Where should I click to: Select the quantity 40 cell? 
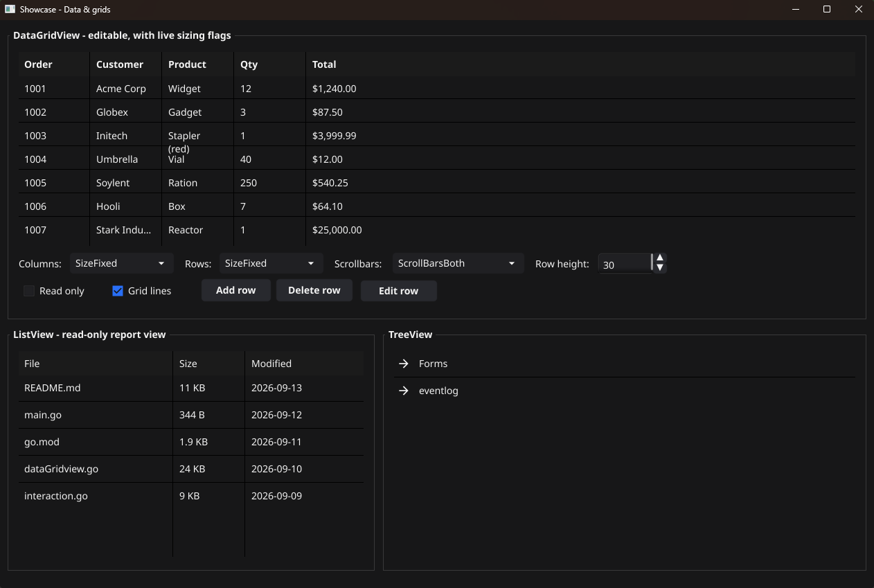point(270,159)
